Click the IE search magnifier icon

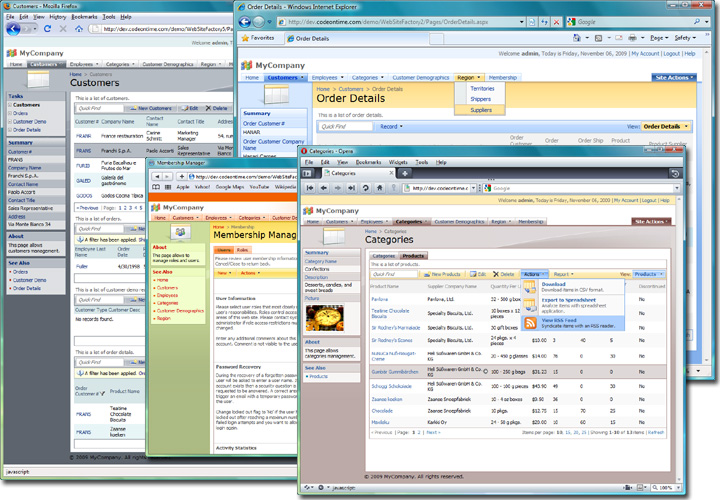click(x=697, y=22)
